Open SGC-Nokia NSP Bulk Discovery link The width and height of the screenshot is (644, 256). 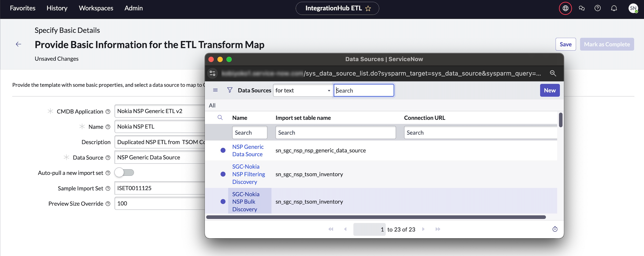(x=246, y=202)
